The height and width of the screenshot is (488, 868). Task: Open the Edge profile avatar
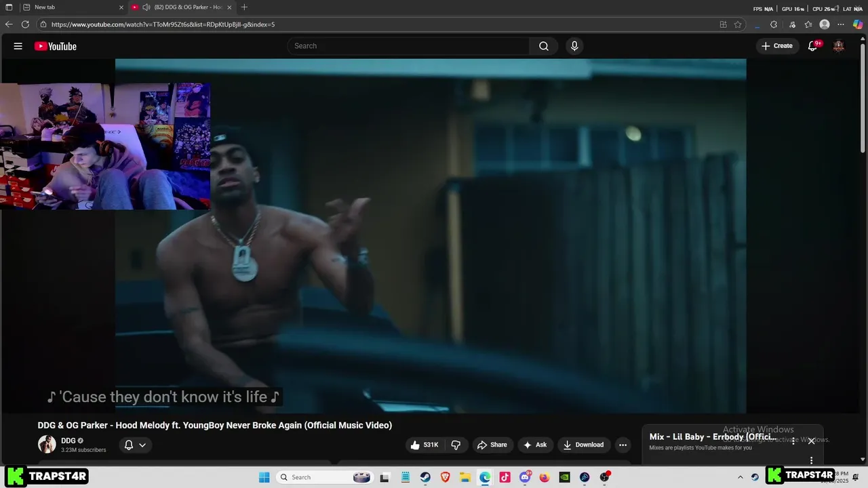[825, 24]
